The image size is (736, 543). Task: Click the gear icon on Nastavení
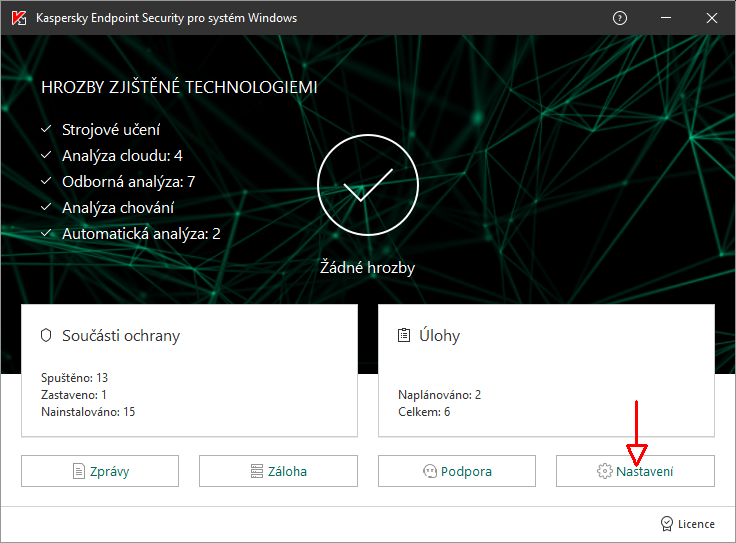click(605, 471)
